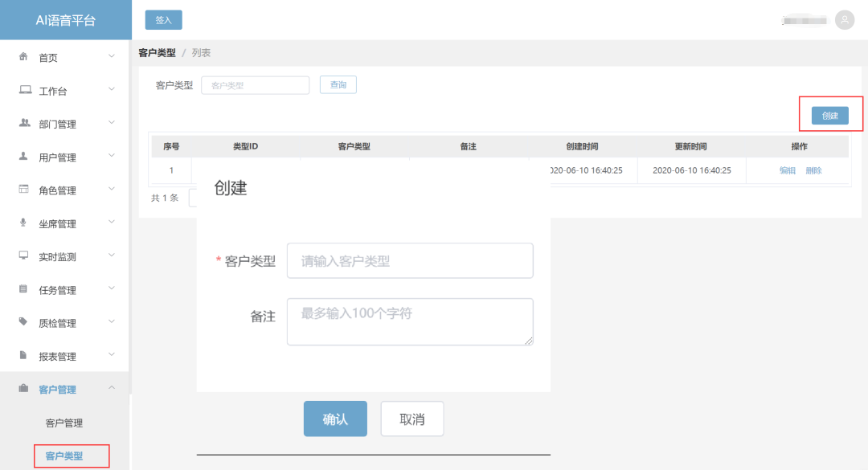Click the list icon beside 任务管理

23,289
